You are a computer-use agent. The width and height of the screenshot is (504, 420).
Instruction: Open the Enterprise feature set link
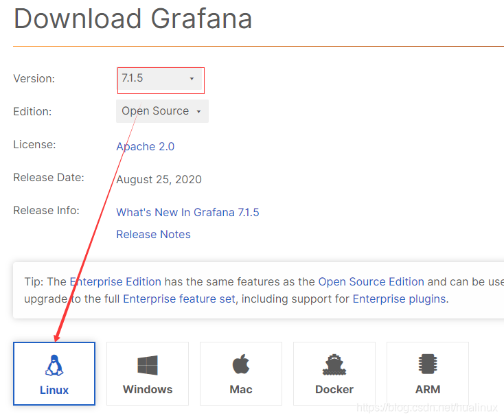[179, 299]
